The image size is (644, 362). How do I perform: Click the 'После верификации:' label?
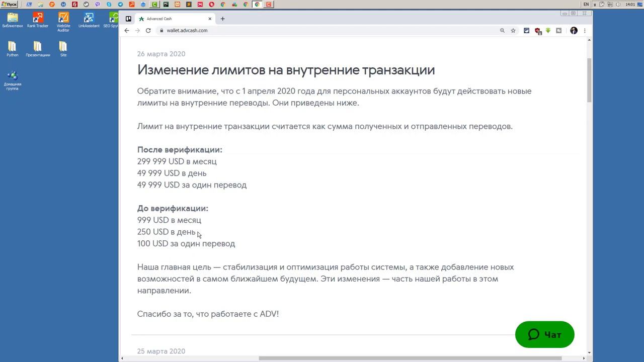(180, 150)
